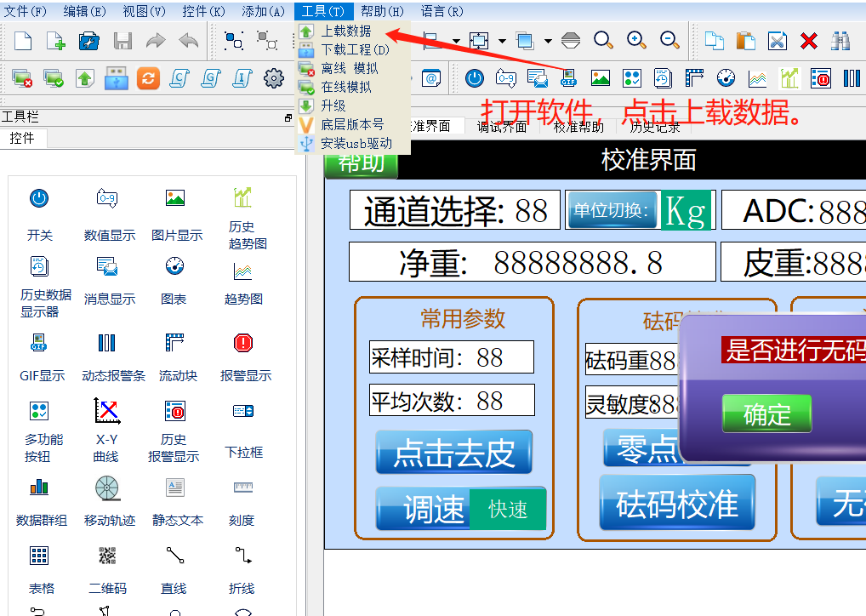Select the 移动轨迹 control in palette
Image resolution: width=866 pixels, height=616 pixels.
(x=110, y=500)
